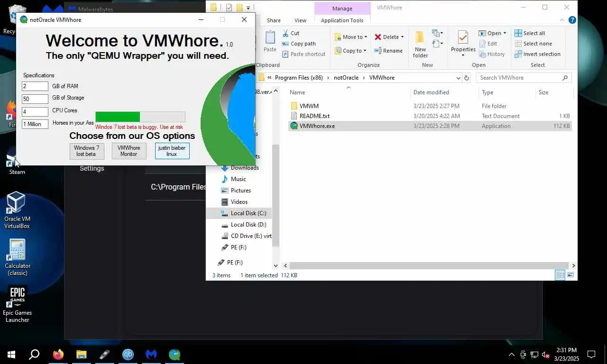Click Select none in ribbon
Screen dimensions: 607x364
[533, 44]
